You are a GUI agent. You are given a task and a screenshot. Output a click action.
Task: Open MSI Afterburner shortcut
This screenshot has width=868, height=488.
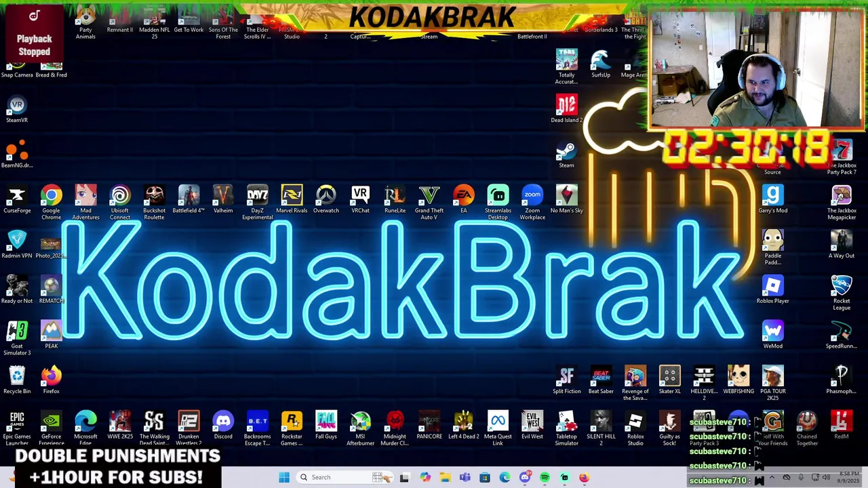point(360,428)
